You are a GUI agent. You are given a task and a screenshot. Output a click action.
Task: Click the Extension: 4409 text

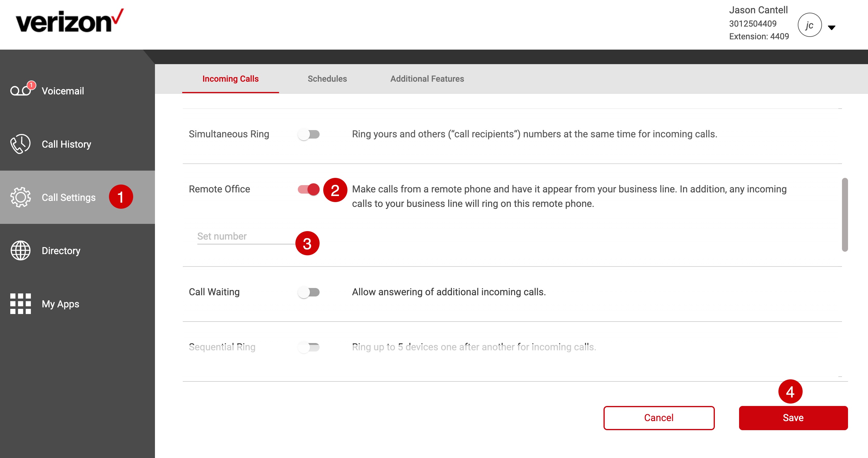point(759,36)
